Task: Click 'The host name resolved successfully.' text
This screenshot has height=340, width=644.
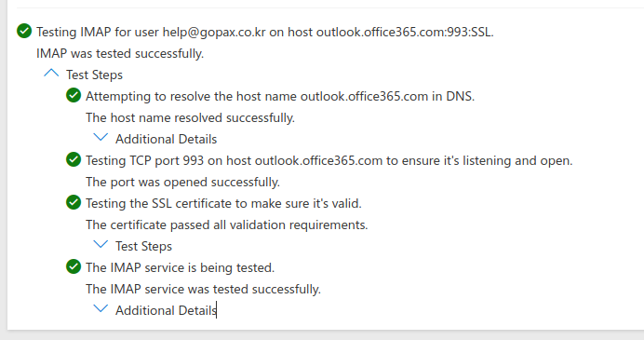Action: tap(190, 117)
